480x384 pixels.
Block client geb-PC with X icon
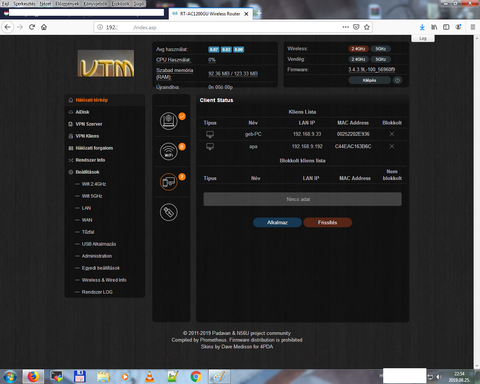coord(392,134)
